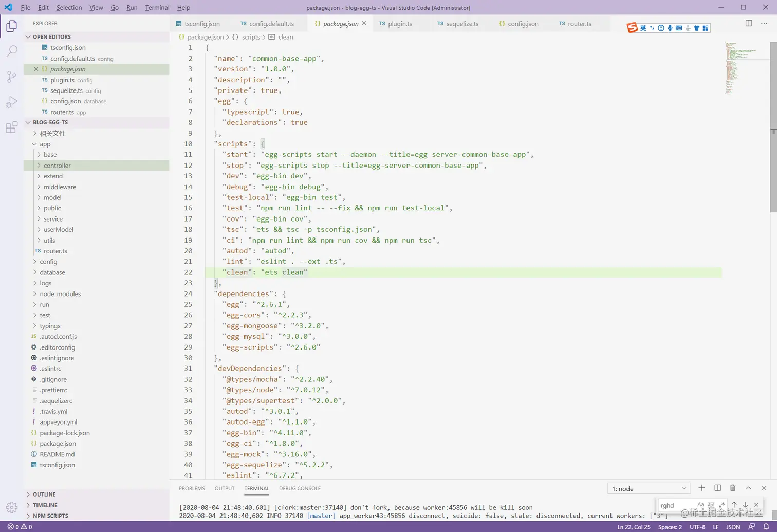Switch to the Debug Console panel tab
Viewport: 777px width, 532px height.
tap(300, 488)
